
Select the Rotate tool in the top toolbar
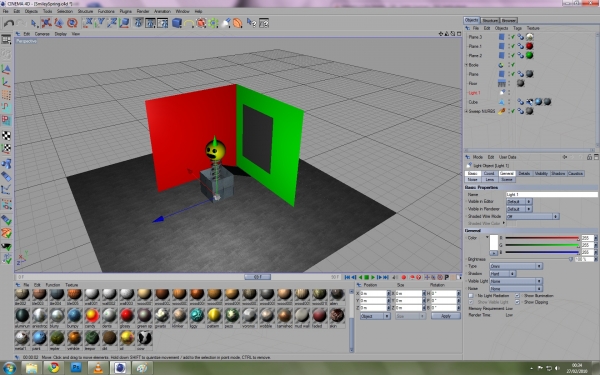[x=72, y=23]
